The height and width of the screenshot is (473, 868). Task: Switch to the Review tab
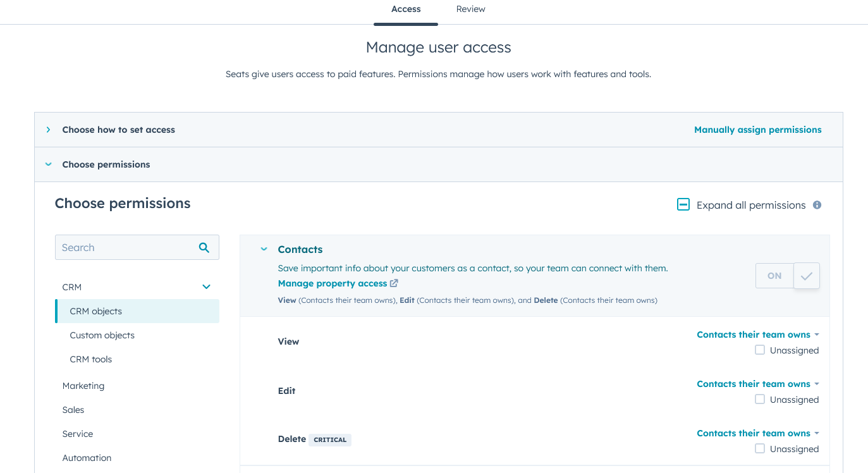(470, 9)
